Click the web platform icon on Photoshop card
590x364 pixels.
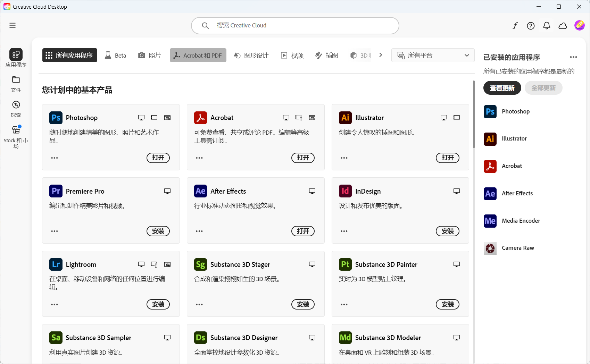tap(167, 118)
